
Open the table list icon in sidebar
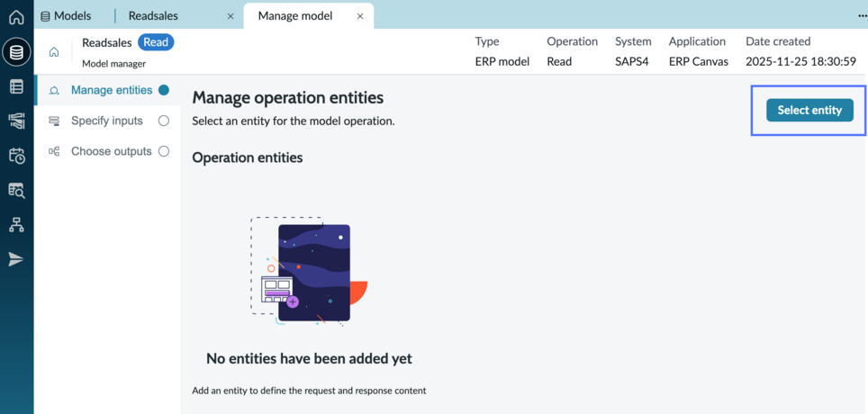pyautogui.click(x=16, y=87)
